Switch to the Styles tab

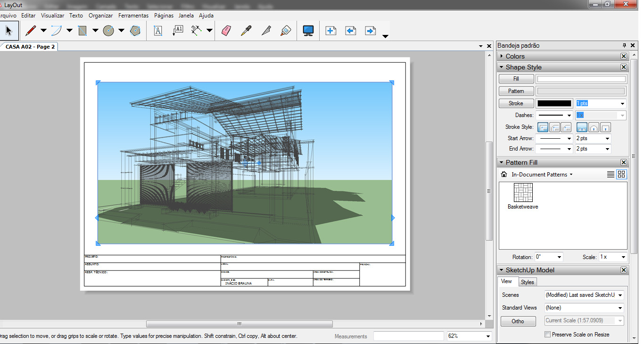(x=528, y=282)
